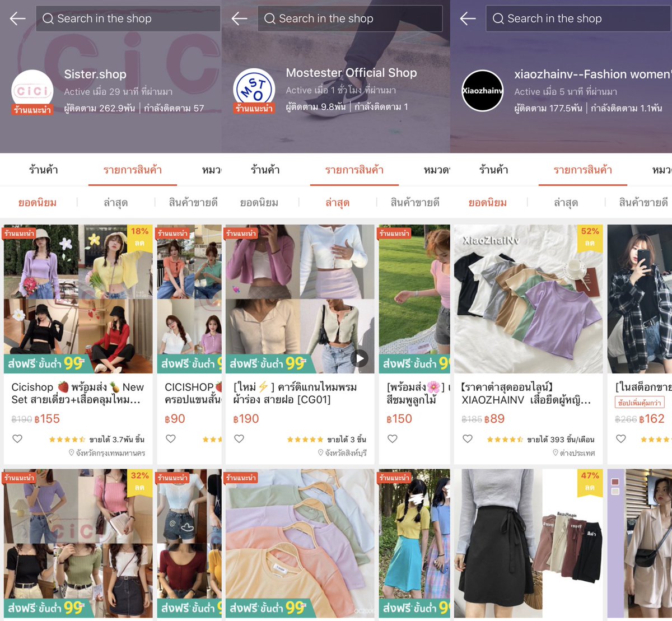
Task: Click the ฿155 price of Cicishop set
Action: click(x=47, y=419)
